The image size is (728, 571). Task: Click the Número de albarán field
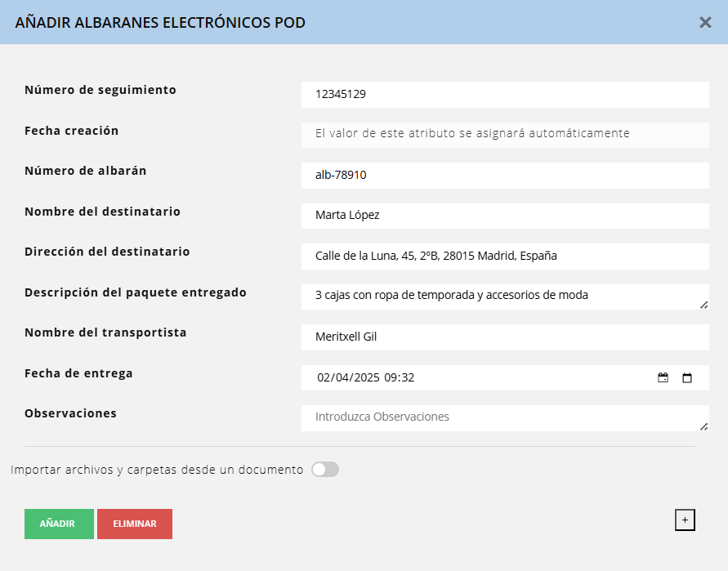(x=504, y=175)
